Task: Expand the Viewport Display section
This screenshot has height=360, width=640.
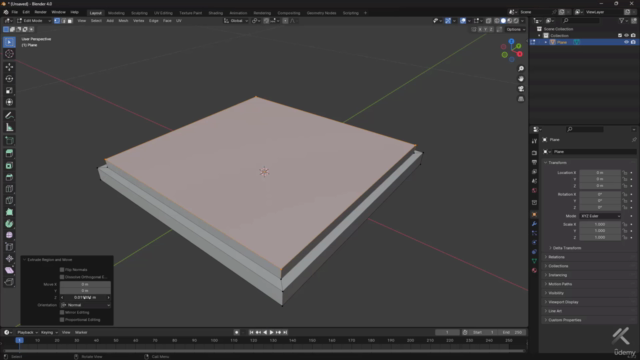Action: point(563,302)
